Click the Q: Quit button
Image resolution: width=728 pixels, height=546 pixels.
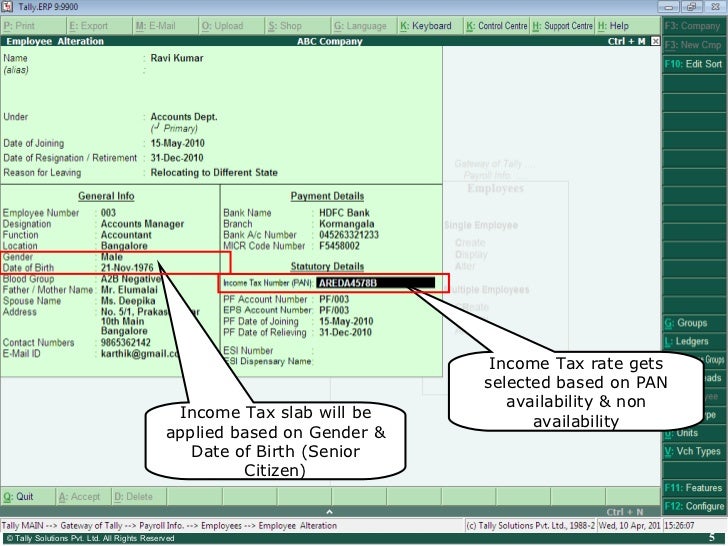point(28,497)
